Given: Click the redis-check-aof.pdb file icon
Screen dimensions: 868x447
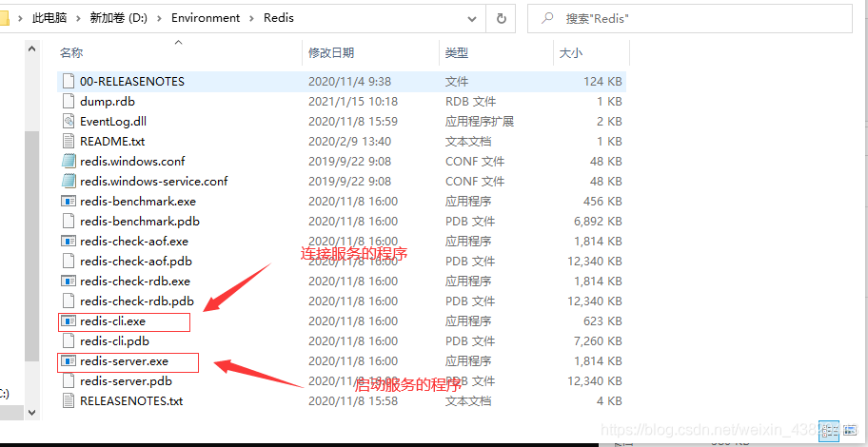Looking at the screenshot, I should point(69,262).
